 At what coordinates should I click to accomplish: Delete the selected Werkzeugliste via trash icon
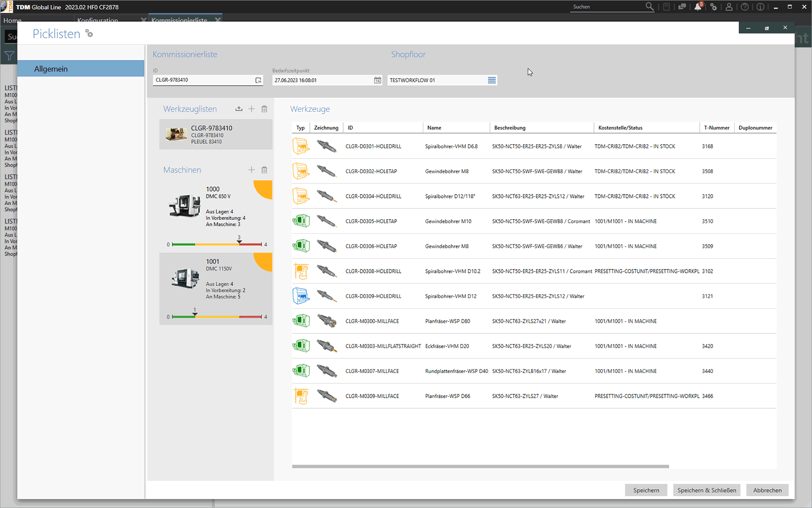coord(264,109)
